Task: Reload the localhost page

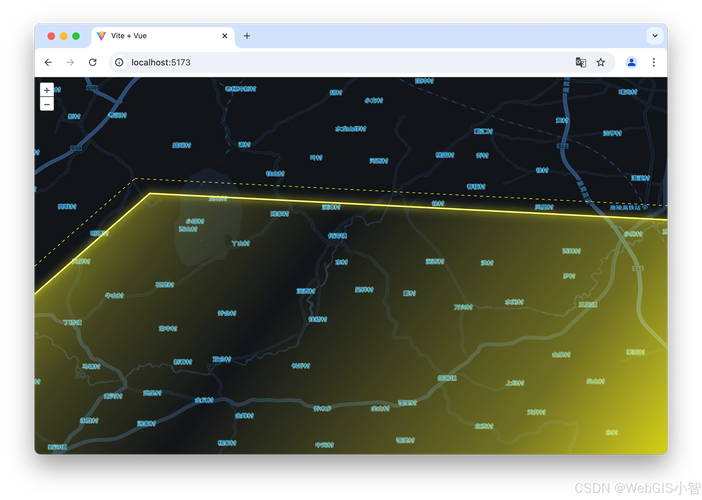Action: [x=92, y=62]
